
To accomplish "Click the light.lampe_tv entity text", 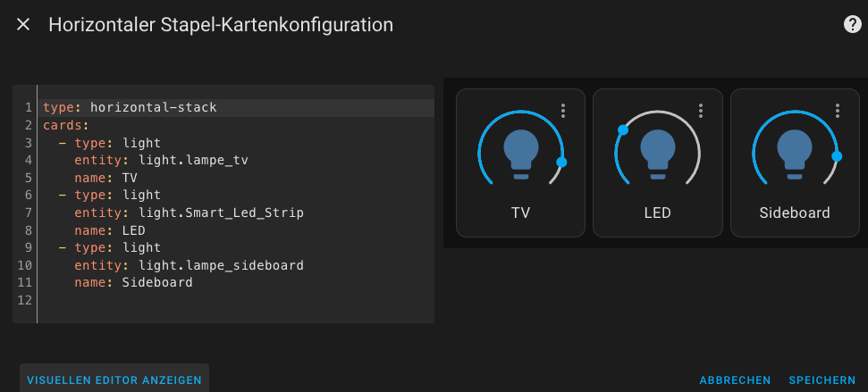I will pyautogui.click(x=193, y=161).
